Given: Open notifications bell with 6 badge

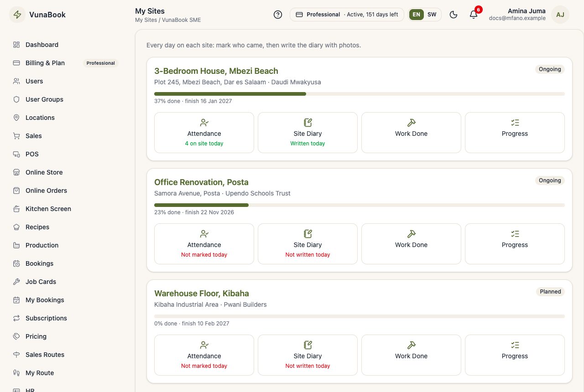Looking at the screenshot, I should tap(474, 15).
